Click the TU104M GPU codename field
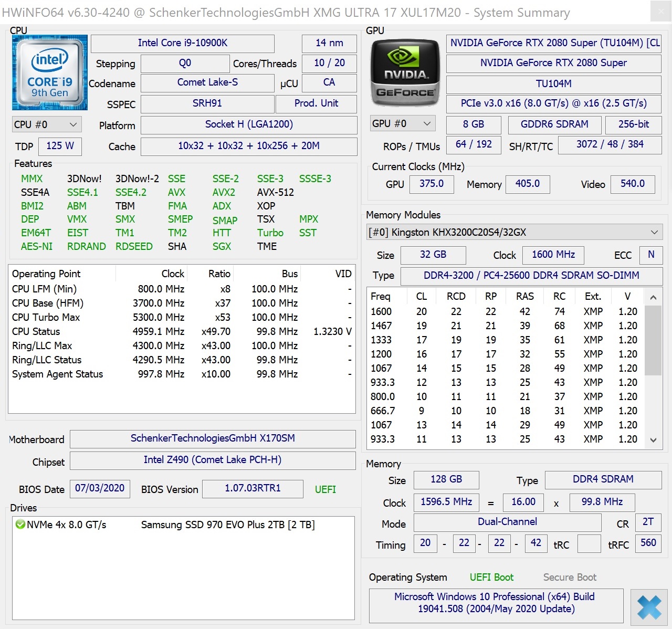This screenshot has height=629, width=672. tap(553, 84)
